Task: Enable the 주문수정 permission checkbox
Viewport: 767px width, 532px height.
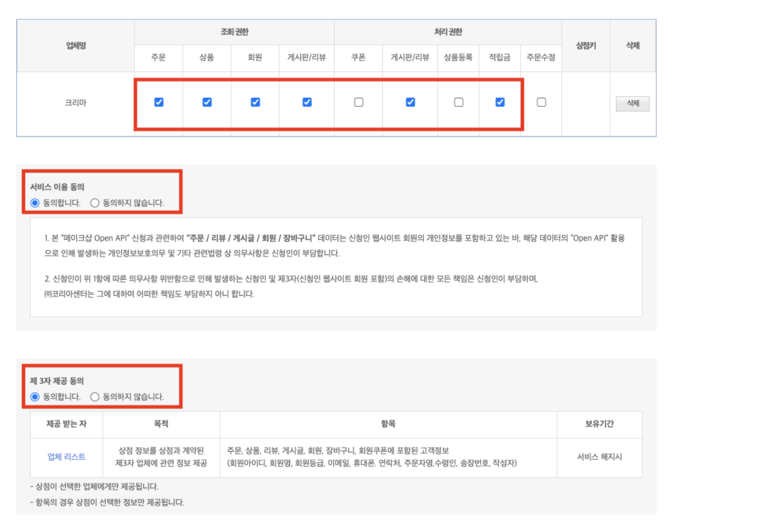Action: 541,102
